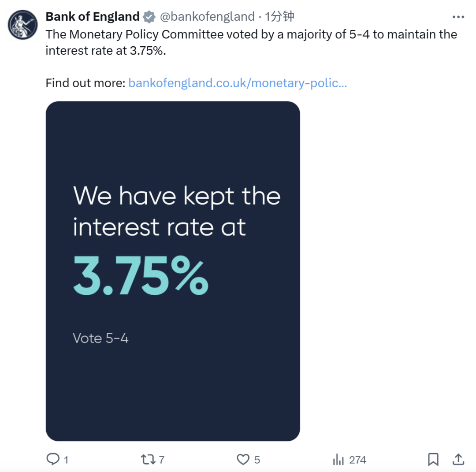This screenshot has height=472, width=476.
Task: Click the reply count "1"
Action: click(x=66, y=460)
